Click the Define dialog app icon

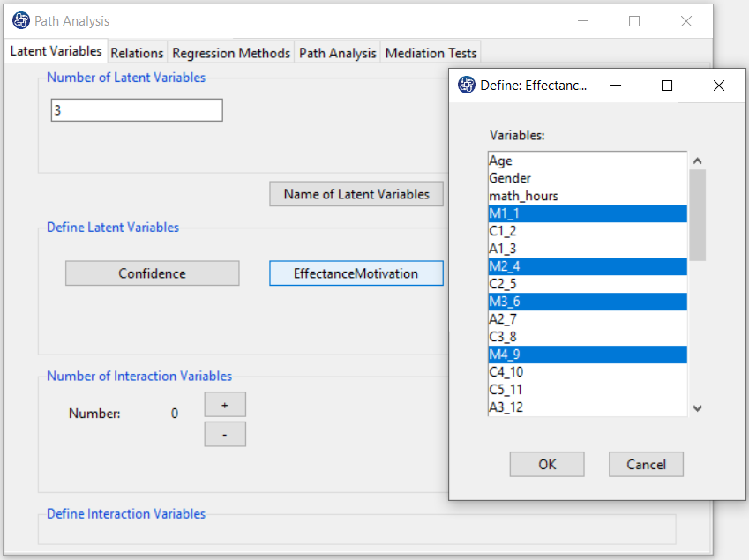[466, 86]
